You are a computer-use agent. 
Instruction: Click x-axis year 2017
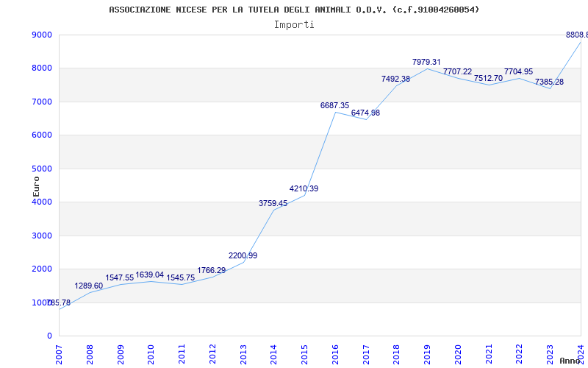(x=366, y=354)
